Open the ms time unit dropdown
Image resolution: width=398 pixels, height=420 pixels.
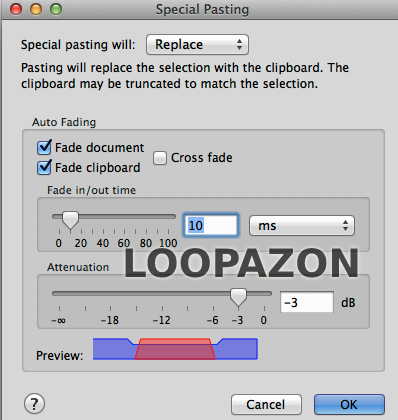(x=302, y=226)
